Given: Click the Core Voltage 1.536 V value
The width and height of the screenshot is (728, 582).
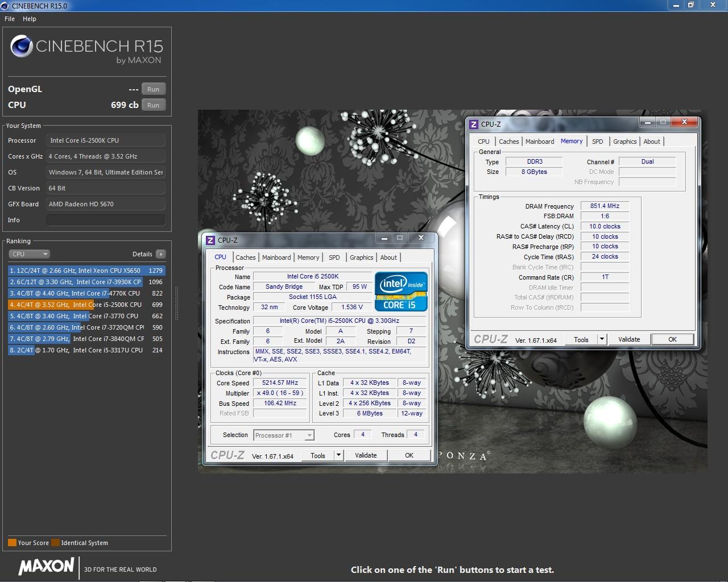Looking at the screenshot, I should point(353,307).
